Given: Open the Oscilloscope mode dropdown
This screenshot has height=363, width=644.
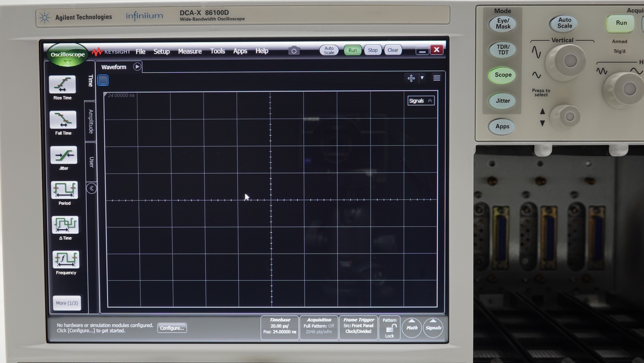Looking at the screenshot, I should point(68,56).
